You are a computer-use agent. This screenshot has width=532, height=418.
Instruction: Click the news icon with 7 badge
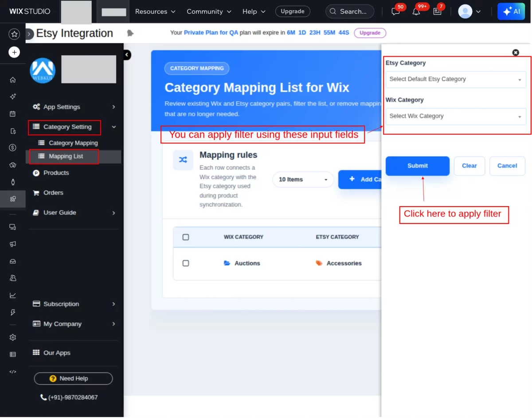[x=438, y=12]
